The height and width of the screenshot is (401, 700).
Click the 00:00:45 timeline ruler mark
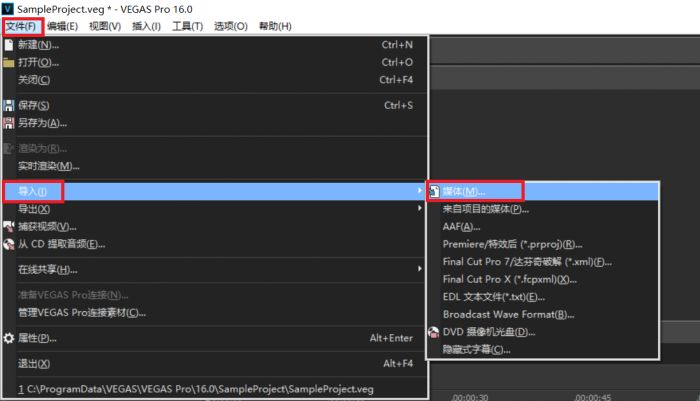[593, 397]
